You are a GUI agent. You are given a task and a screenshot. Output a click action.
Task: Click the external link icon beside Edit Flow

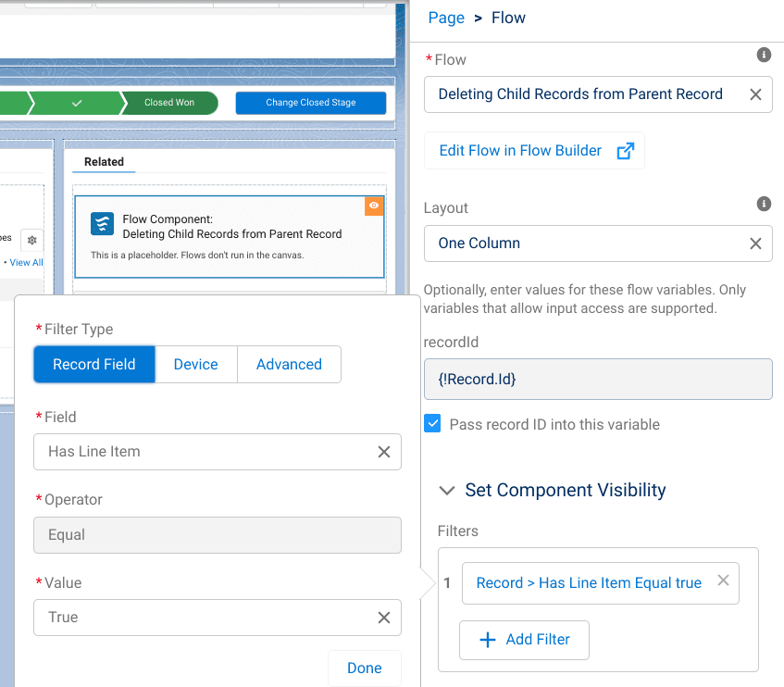(625, 151)
